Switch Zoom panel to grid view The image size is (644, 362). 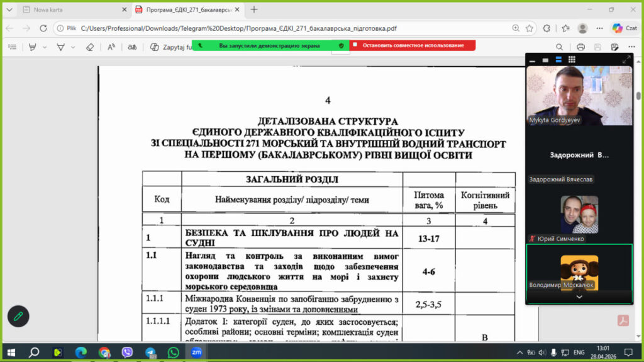572,60
